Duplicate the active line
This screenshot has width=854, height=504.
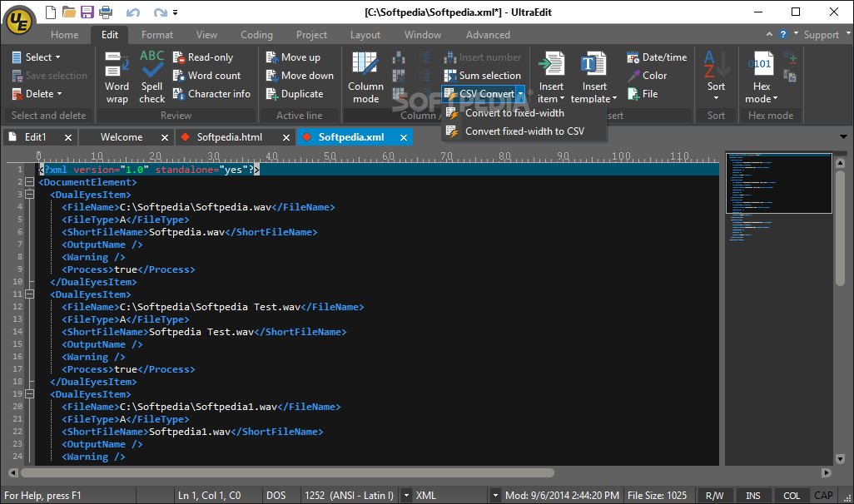pos(295,94)
